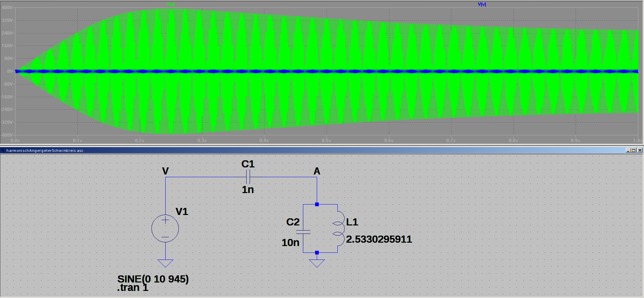Viewport: 644px width, 298px height.
Task: Click the 0.8s time axis label
Action: coord(513,140)
